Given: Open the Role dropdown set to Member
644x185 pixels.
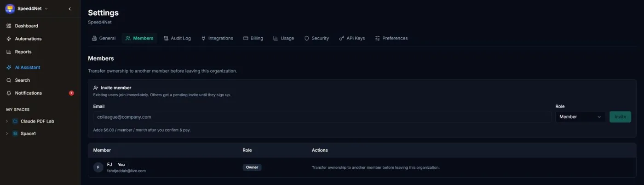Looking at the screenshot, I should 581,117.
